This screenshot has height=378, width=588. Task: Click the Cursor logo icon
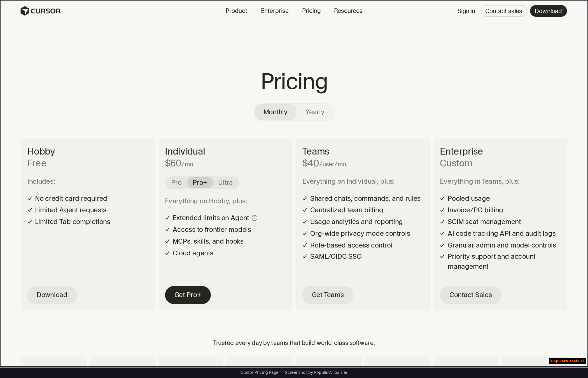tap(25, 11)
